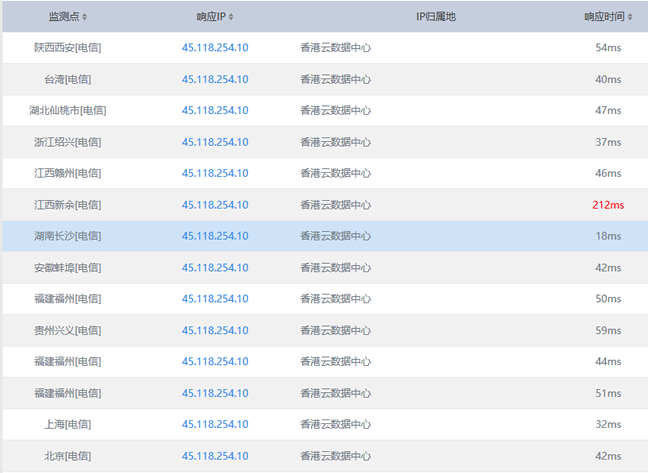Click 香港云数据中心 in the 贵州兴义 row
The width and height of the screenshot is (648, 473).
[x=335, y=330]
